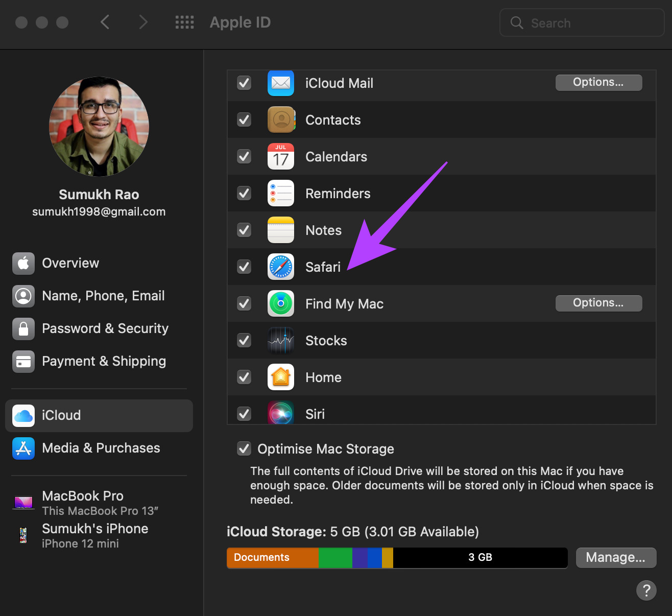Uncheck the Calendars checkbox
672x616 pixels.
(244, 156)
